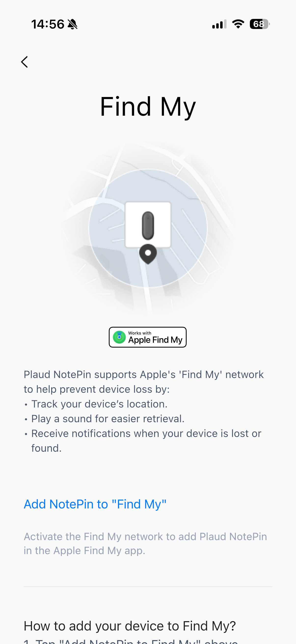The width and height of the screenshot is (296, 644).
Task: Tap the battery level indicator
Action: tap(259, 24)
